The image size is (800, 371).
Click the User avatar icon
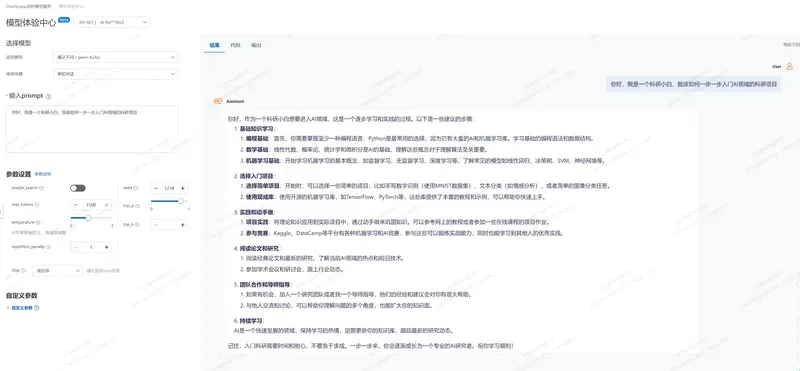click(x=789, y=66)
